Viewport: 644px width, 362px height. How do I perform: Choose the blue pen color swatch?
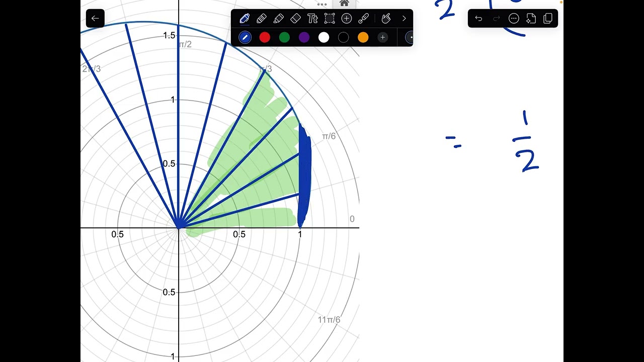coord(245,37)
